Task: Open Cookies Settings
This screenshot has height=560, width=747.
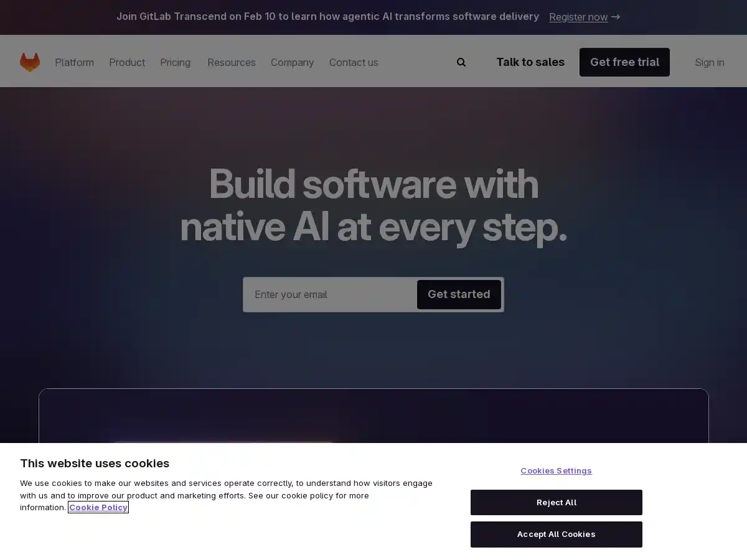Action: pos(556,471)
